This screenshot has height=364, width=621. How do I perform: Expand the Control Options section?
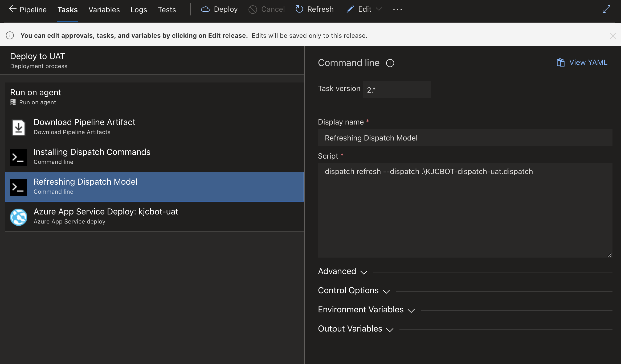354,291
